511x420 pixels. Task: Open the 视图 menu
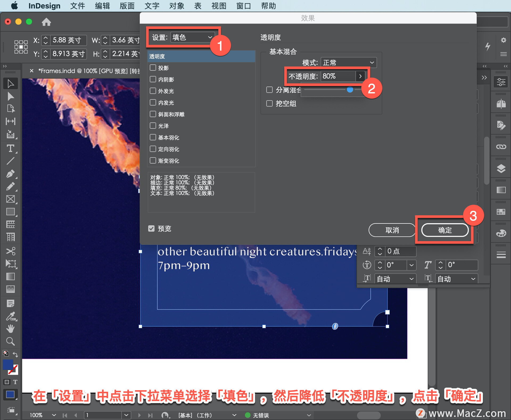coord(219,6)
